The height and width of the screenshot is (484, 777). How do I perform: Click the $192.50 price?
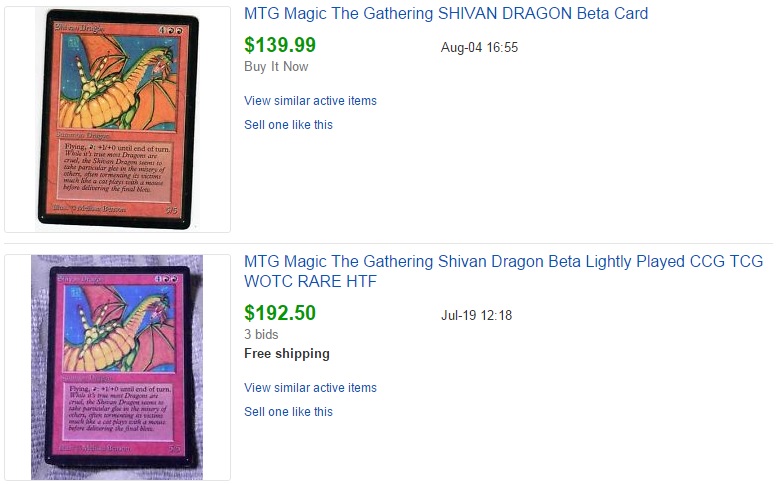(280, 313)
